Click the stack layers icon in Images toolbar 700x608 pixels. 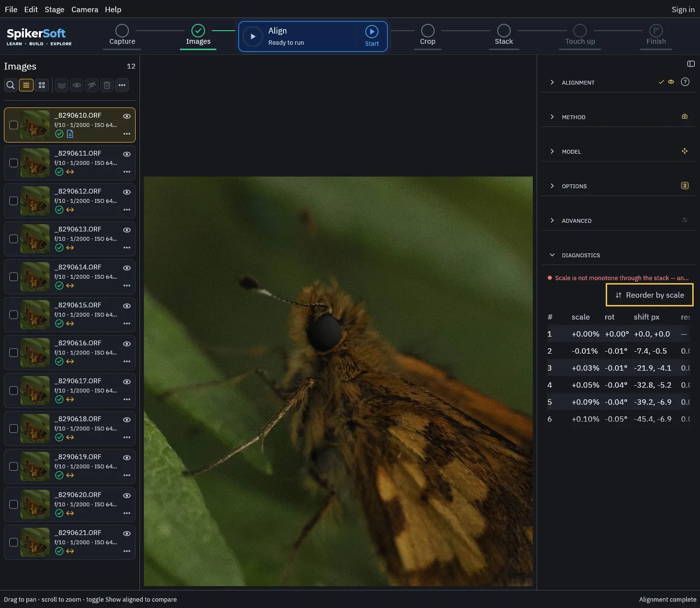point(61,85)
